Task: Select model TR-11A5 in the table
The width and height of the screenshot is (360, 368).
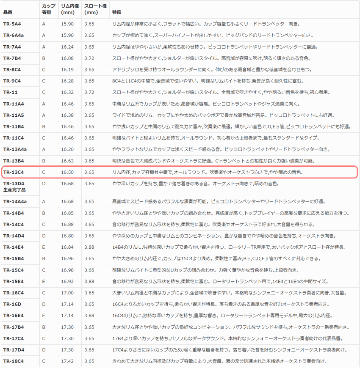Action: click(x=13, y=115)
